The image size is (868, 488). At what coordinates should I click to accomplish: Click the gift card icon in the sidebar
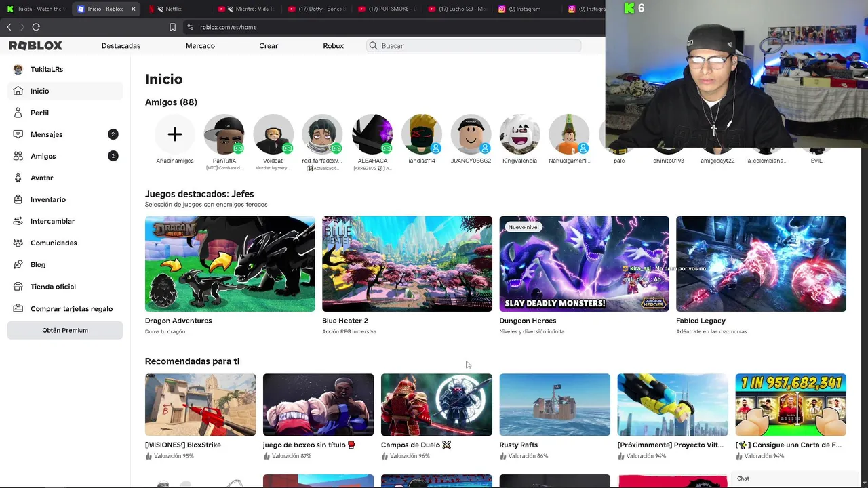tap(18, 308)
